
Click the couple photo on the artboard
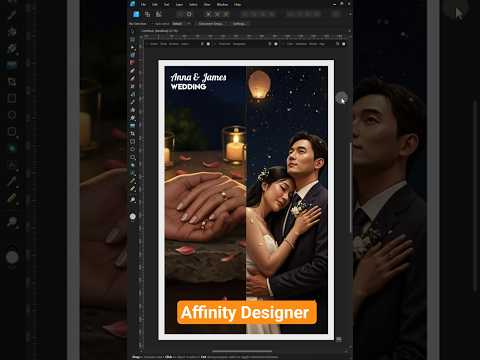click(x=287, y=200)
